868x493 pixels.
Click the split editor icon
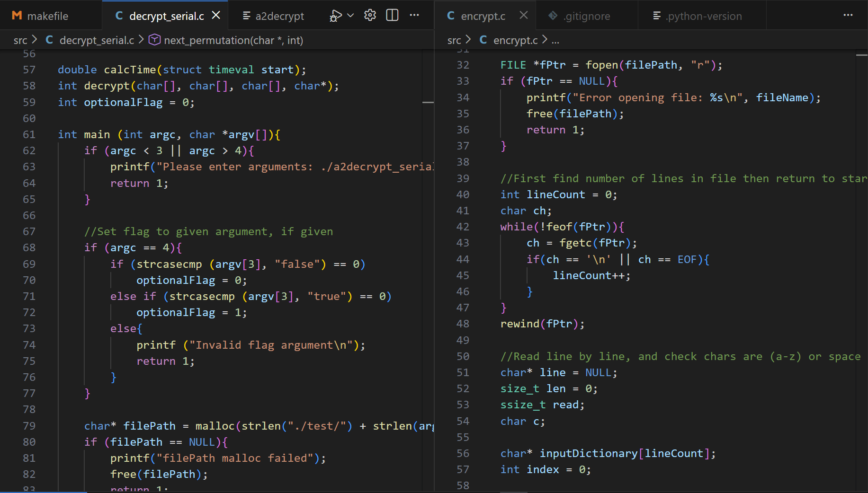tap(392, 15)
